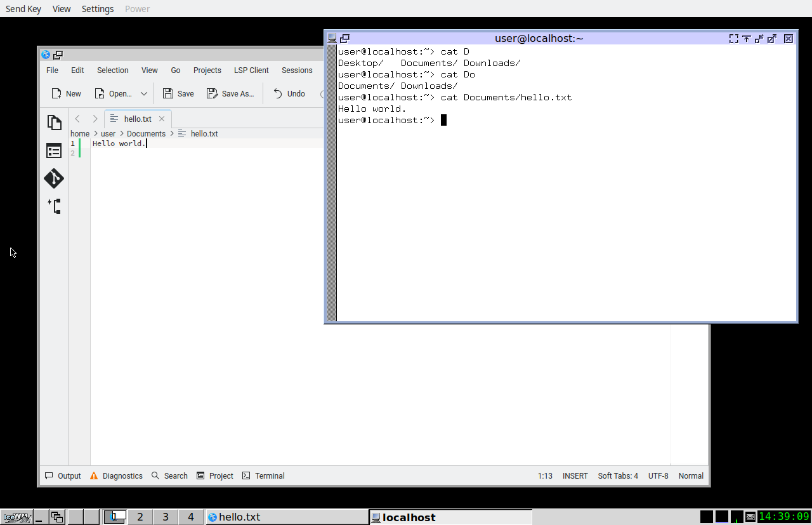This screenshot has height=525, width=812.
Task: Switch to workspace 3
Action: click(x=166, y=517)
